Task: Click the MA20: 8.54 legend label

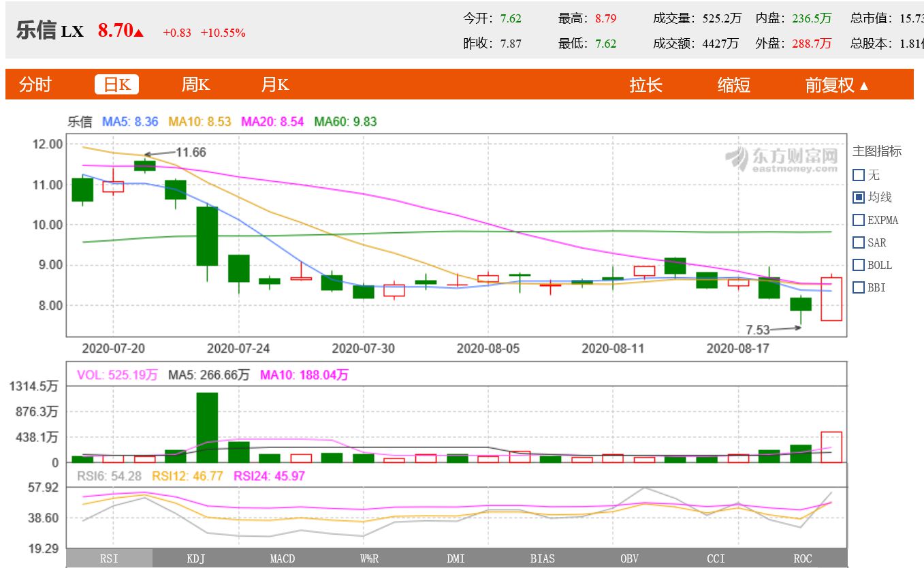Action: (273, 122)
